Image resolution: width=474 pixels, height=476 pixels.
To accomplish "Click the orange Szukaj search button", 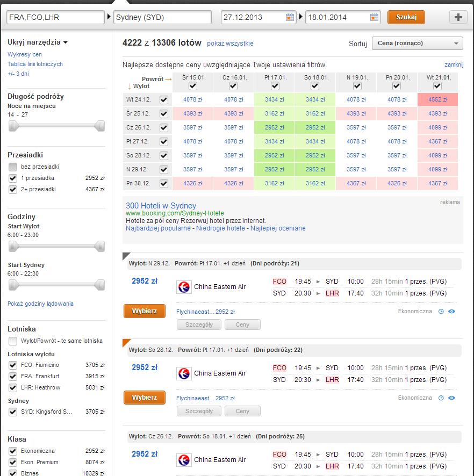I will [x=406, y=17].
